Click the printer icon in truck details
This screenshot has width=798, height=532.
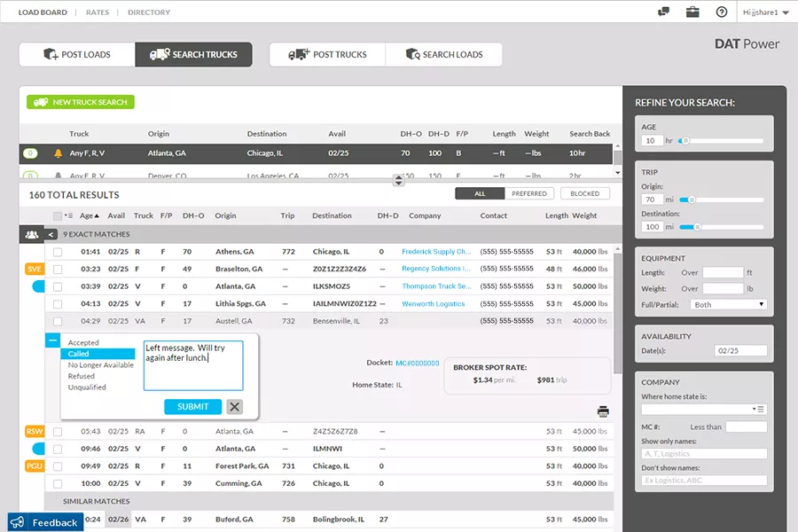point(603,411)
